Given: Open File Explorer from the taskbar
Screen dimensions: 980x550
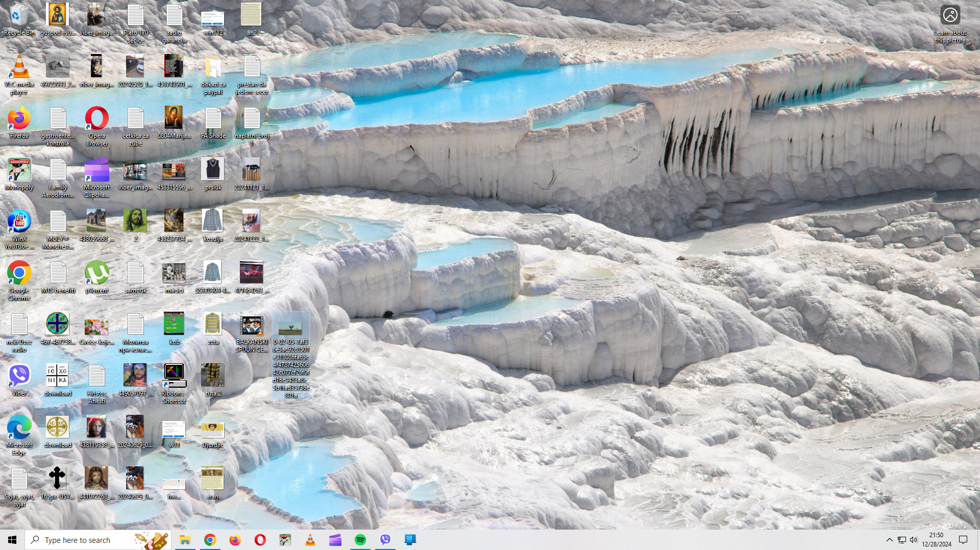Looking at the screenshot, I should 185,540.
